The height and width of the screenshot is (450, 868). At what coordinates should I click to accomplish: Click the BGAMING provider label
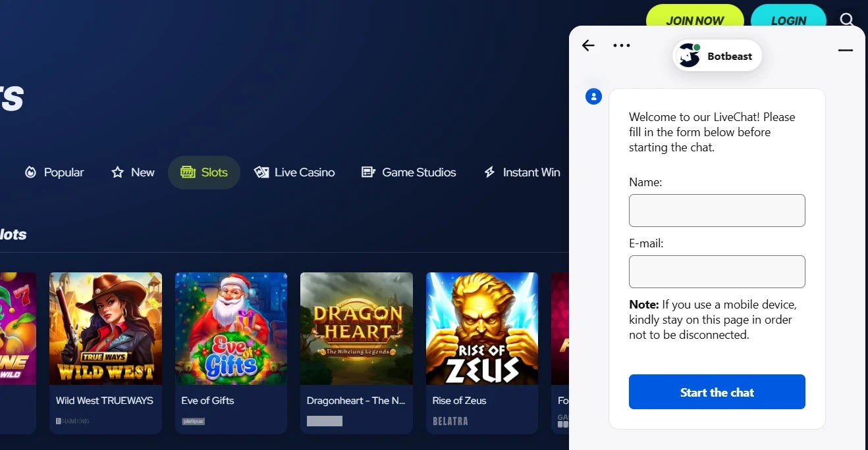pos(72,421)
